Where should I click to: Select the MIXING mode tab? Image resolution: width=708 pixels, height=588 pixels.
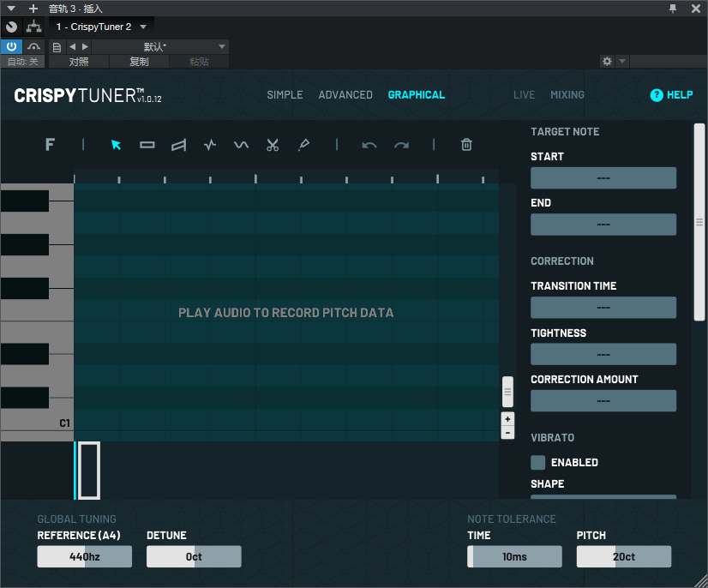567,95
